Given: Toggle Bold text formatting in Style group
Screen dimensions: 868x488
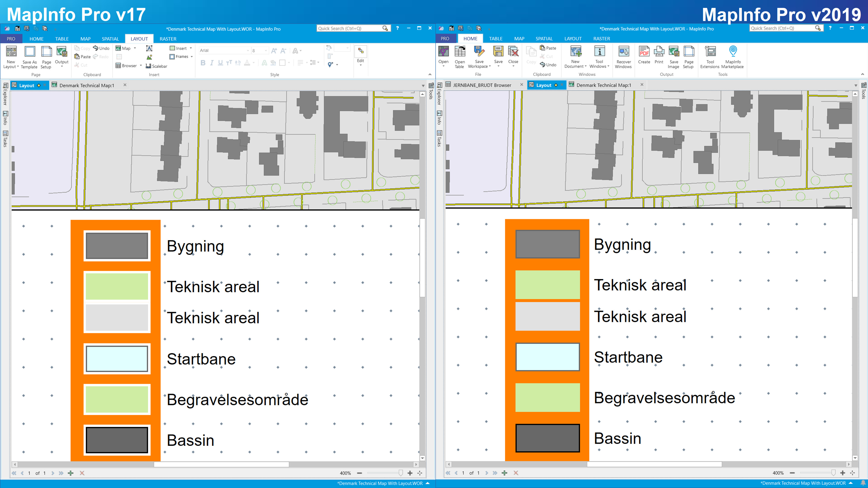Looking at the screenshot, I should coord(203,63).
